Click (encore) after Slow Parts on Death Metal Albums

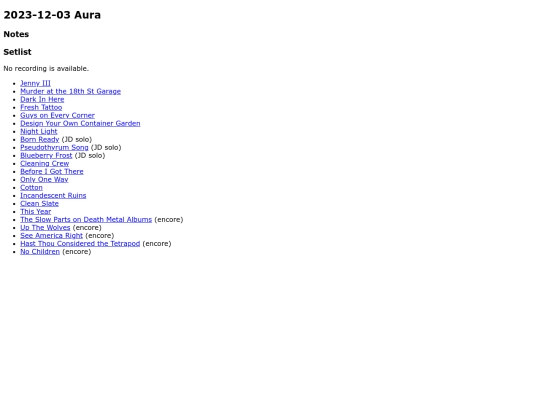pos(169,219)
